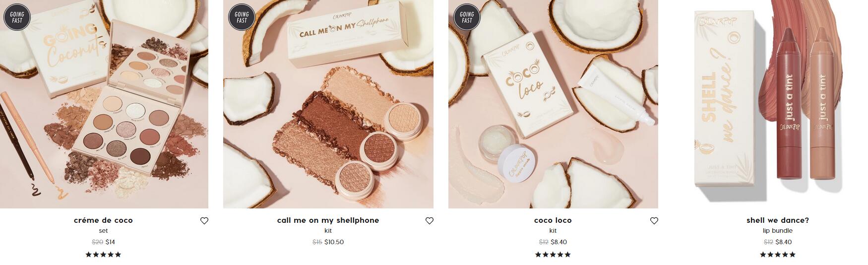This screenshot has width=868, height=265.
Task: View shell we dance? lip bundle image
Action: 778,104
